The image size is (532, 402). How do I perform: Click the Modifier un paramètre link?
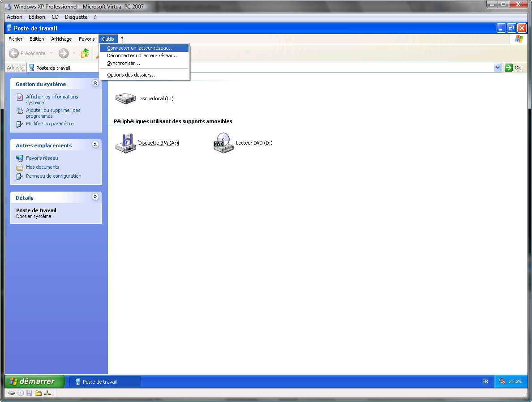pyautogui.click(x=50, y=124)
